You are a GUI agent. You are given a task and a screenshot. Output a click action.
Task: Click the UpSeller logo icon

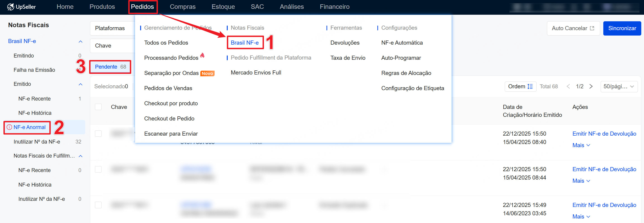pos(10,7)
